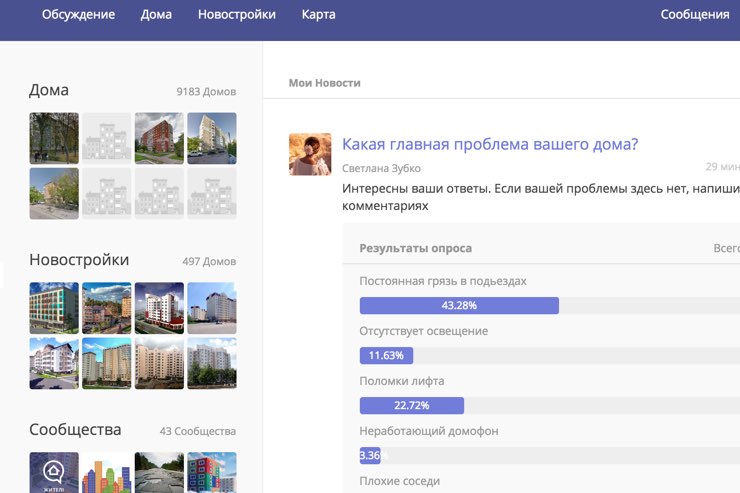Select the first tree-covered house photo in Дома

point(54,138)
